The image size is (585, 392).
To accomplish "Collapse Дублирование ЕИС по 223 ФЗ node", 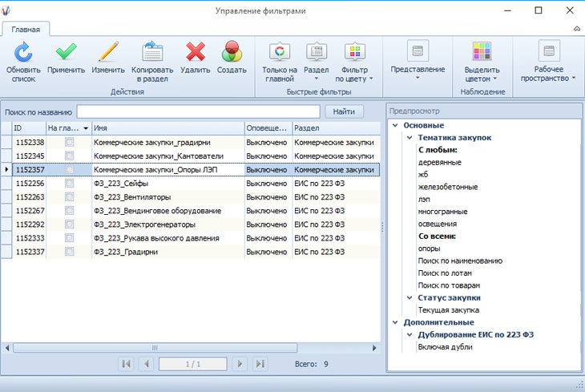I will (x=409, y=335).
